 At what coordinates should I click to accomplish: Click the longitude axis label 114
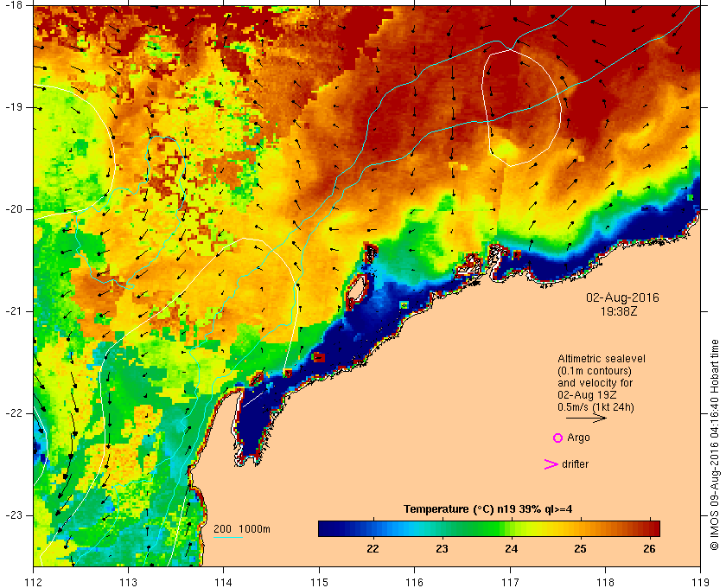pyautogui.click(x=224, y=582)
